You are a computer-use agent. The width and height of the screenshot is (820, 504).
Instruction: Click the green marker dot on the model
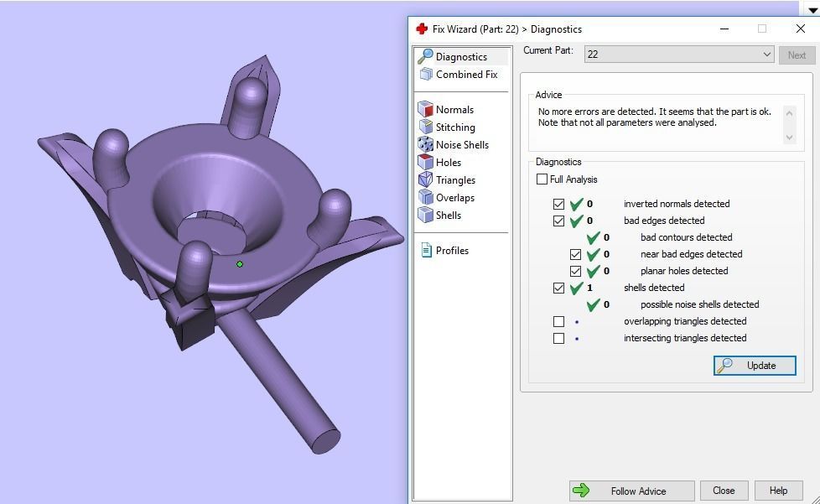pos(240,264)
